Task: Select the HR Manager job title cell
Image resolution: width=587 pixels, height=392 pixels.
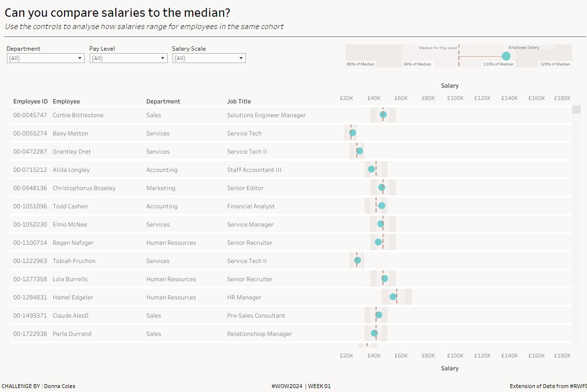Action: coord(244,297)
